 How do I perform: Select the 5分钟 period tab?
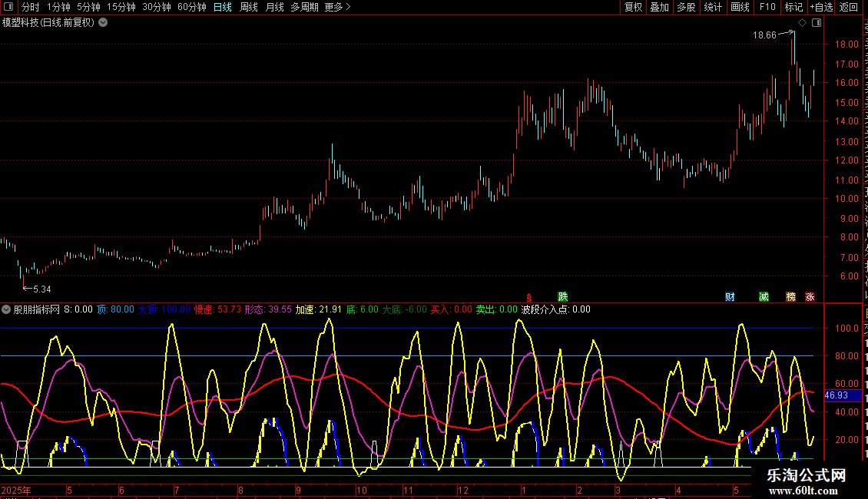(88, 7)
